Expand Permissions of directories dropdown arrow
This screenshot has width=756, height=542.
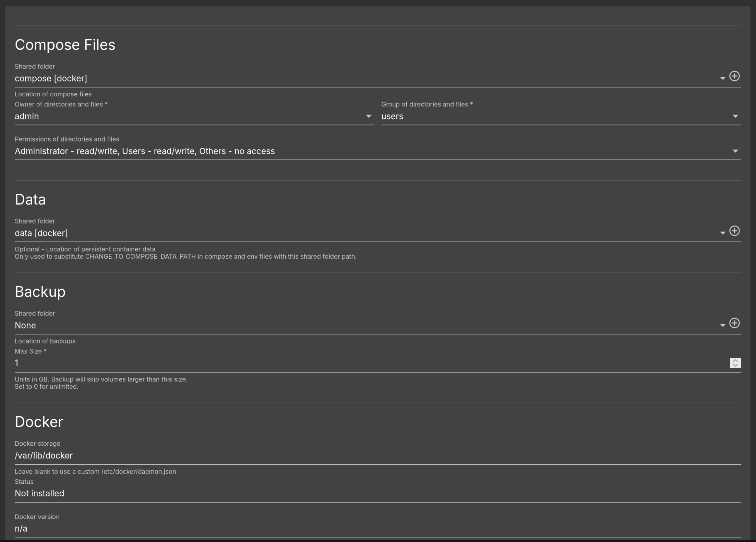(x=735, y=151)
